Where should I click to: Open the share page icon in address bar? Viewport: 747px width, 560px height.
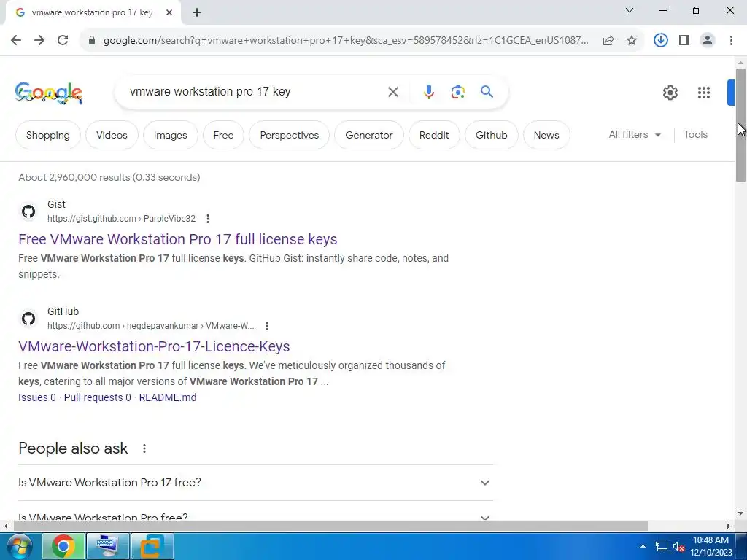pos(608,41)
